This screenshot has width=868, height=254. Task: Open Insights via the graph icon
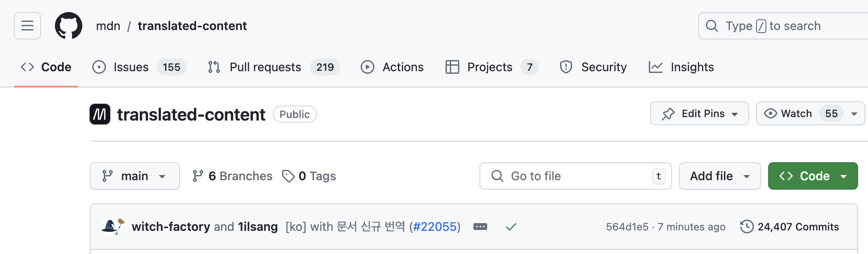coord(655,67)
